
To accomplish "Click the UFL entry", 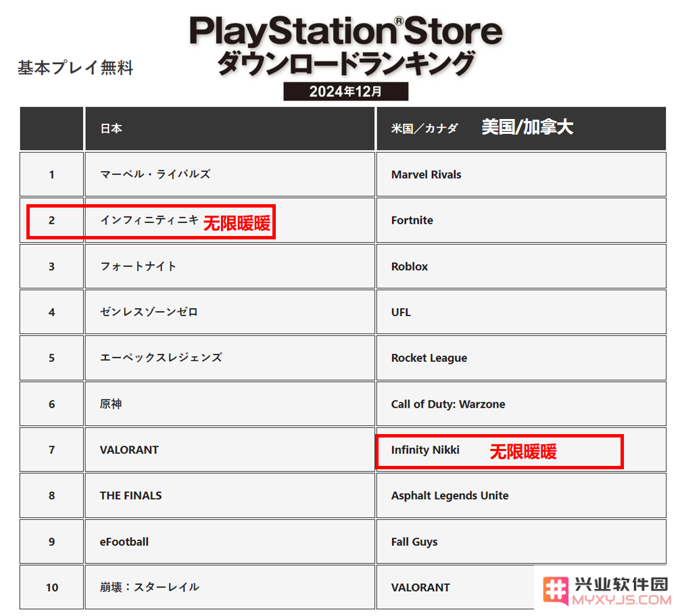I will 401,312.
